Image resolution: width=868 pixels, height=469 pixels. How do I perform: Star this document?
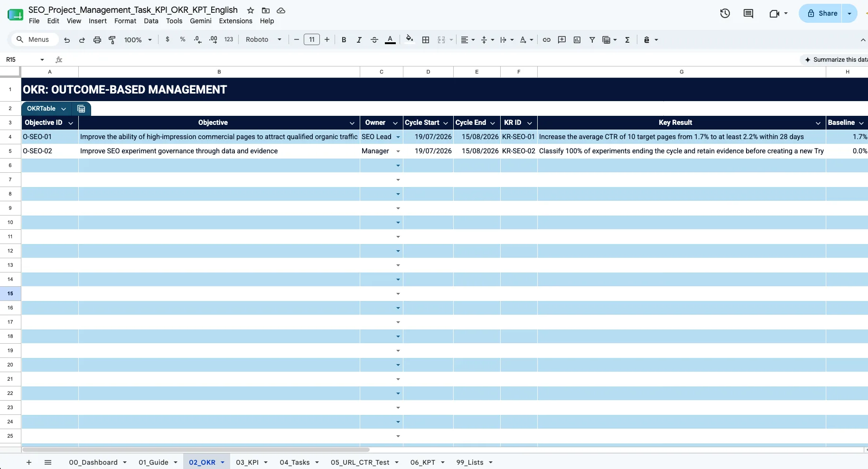[251, 10]
